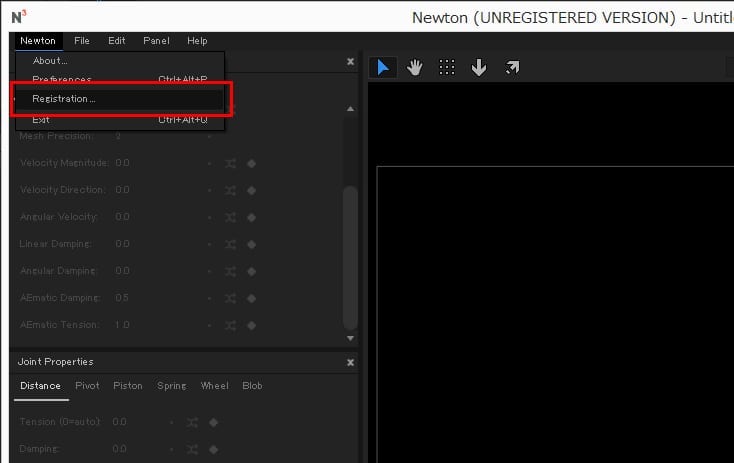Choose Exit from the Newton menu
This screenshot has width=734, height=463.
(x=120, y=120)
